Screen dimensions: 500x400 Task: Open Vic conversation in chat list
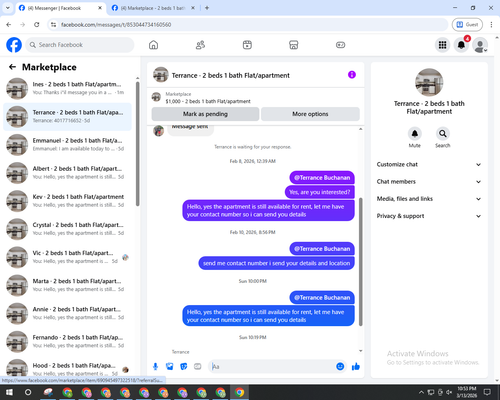click(x=67, y=257)
